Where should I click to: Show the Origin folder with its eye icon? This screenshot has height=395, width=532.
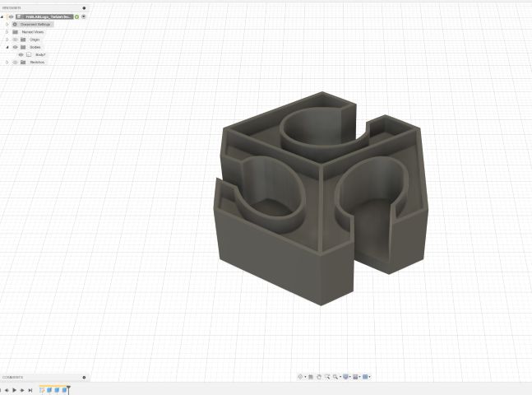[15, 39]
